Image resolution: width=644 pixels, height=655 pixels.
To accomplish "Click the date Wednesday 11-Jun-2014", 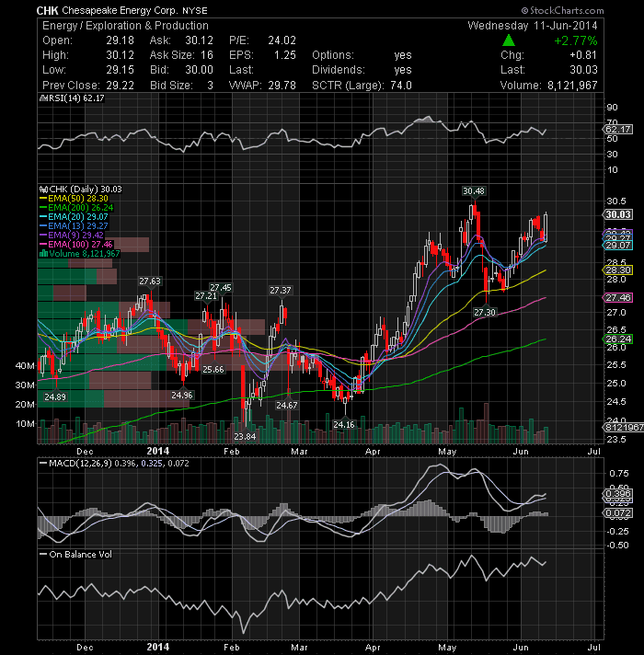I will pos(533,26).
